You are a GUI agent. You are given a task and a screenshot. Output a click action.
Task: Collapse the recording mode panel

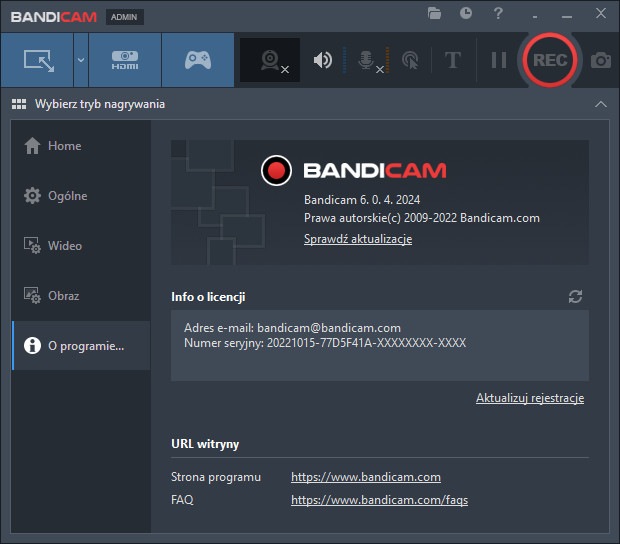click(x=601, y=104)
